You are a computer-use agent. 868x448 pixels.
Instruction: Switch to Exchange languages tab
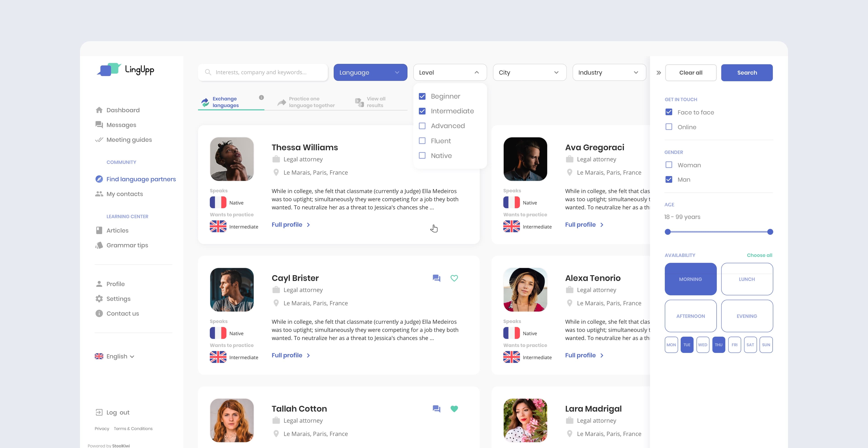(231, 102)
